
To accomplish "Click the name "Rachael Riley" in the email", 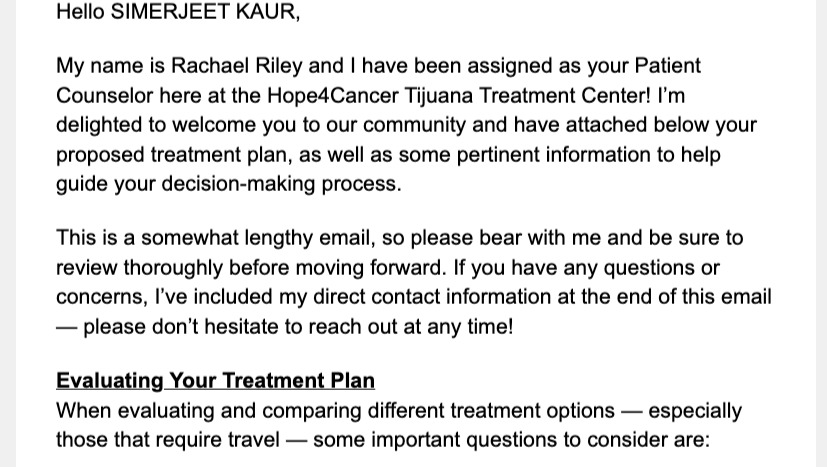I will (x=237, y=65).
